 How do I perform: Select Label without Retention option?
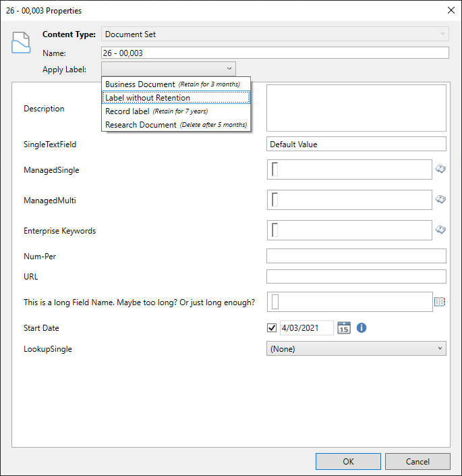pyautogui.click(x=176, y=98)
